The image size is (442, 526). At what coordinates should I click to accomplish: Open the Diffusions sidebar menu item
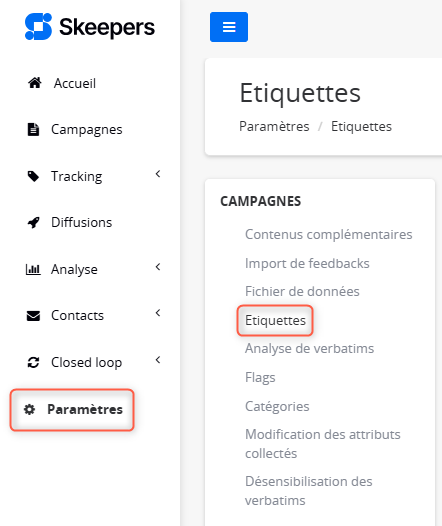[x=81, y=222]
